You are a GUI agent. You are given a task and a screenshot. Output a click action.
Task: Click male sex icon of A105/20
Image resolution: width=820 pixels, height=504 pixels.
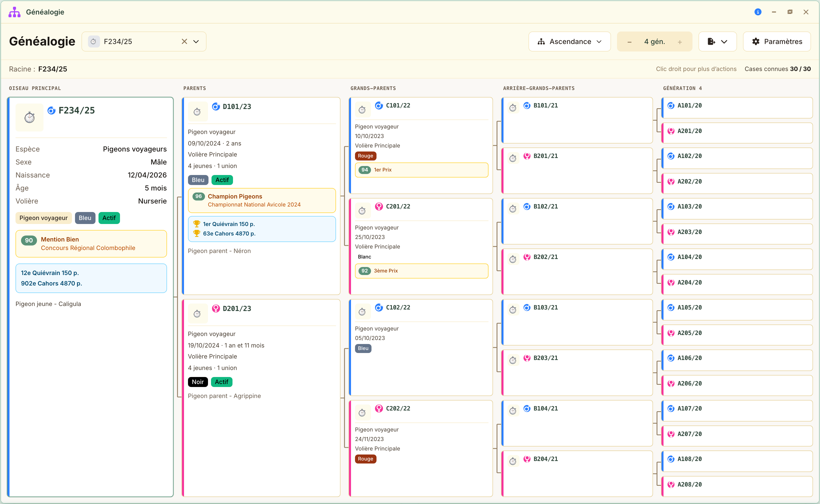(671, 308)
